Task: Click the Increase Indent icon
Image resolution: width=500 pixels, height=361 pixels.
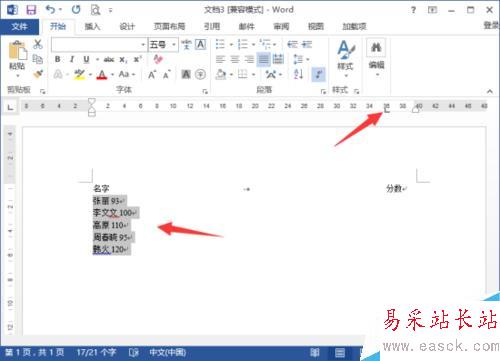Action: [307, 44]
